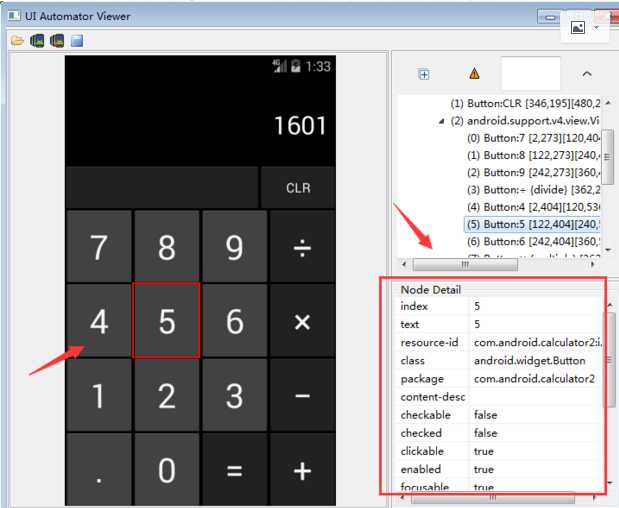Minimize the UI Automator Viewer window

(550, 17)
